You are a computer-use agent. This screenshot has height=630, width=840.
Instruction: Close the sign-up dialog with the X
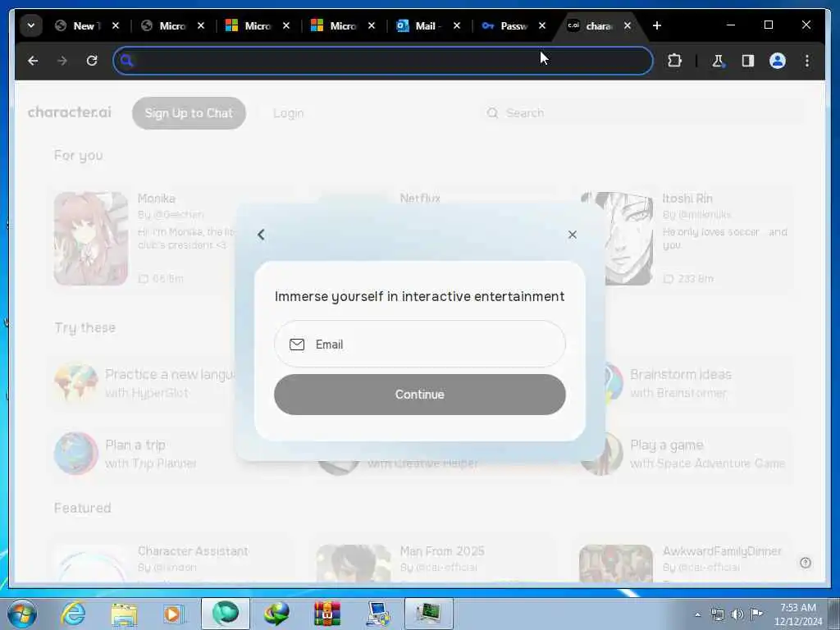click(572, 235)
